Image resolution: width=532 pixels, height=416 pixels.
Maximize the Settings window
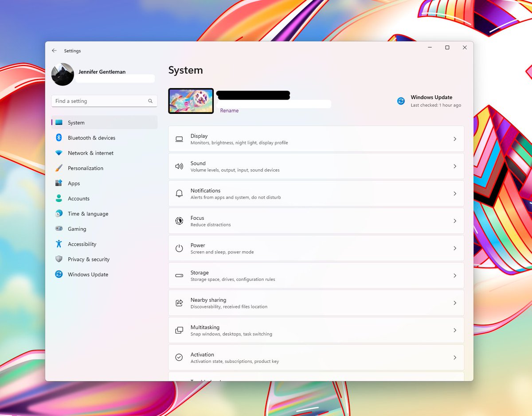click(x=447, y=47)
